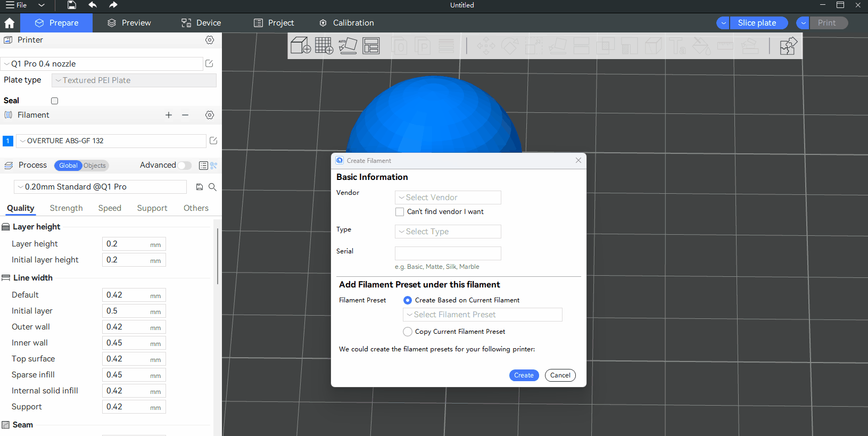
Task: Select Create Based on Current Filament
Action: point(408,300)
